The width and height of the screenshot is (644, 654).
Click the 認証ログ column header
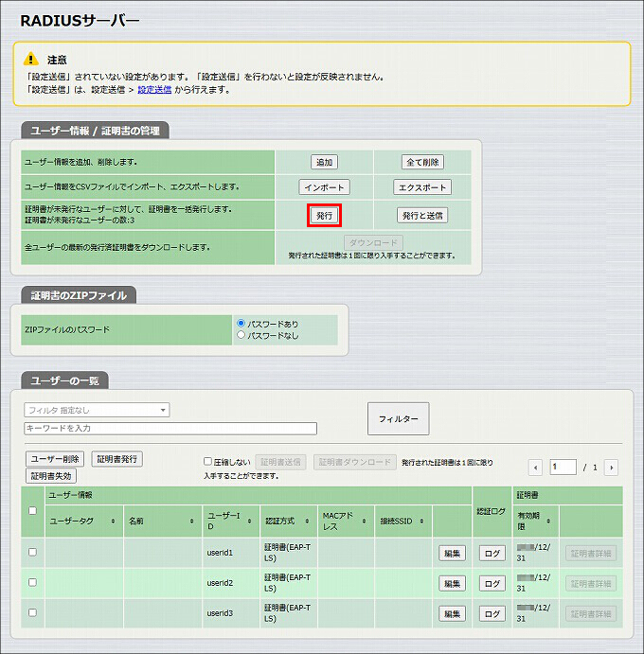(492, 511)
